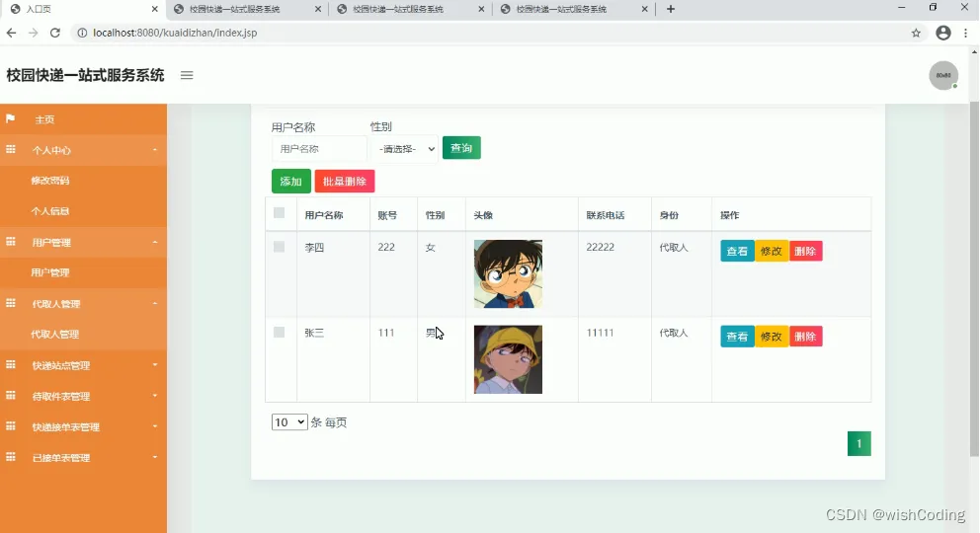Tick the select-all checkbox in table header

[x=280, y=213]
